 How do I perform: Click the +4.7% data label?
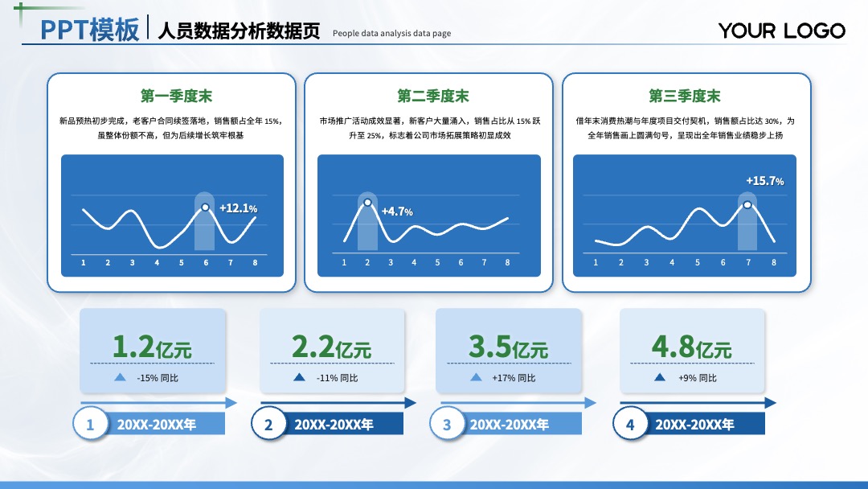click(398, 212)
